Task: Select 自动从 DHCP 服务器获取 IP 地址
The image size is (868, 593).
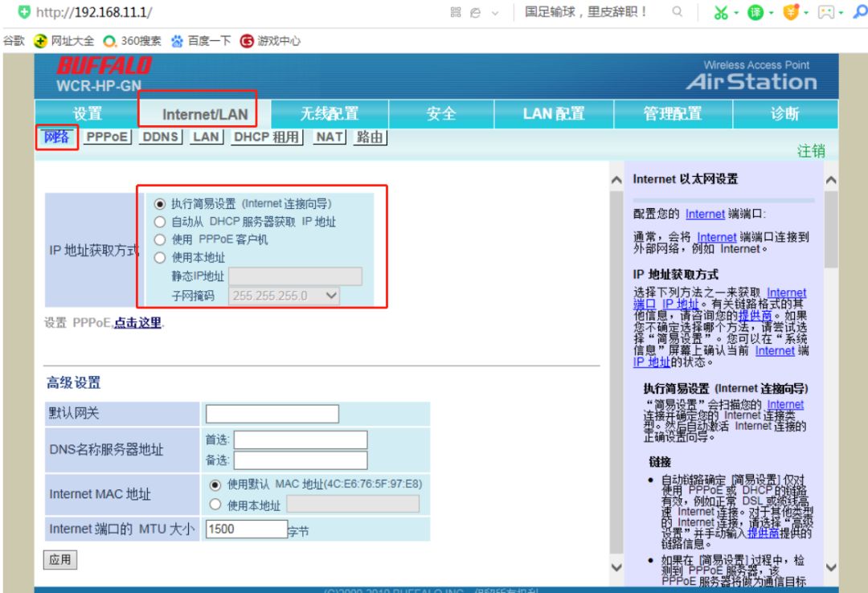Action: 158,222
